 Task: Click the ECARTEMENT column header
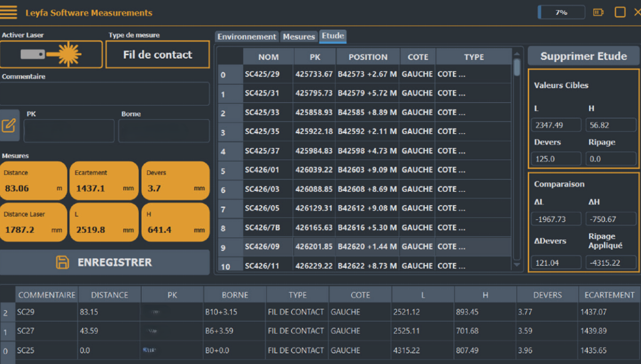(609, 295)
